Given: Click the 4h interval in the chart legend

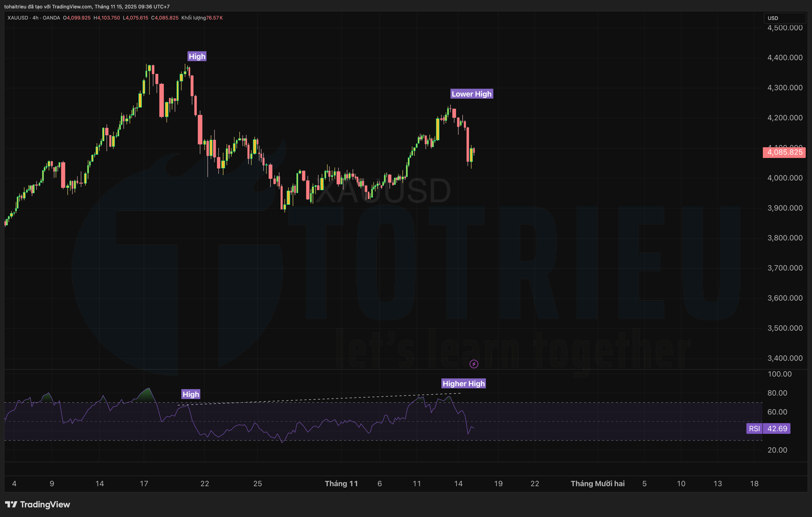Looking at the screenshot, I should click(x=35, y=18).
